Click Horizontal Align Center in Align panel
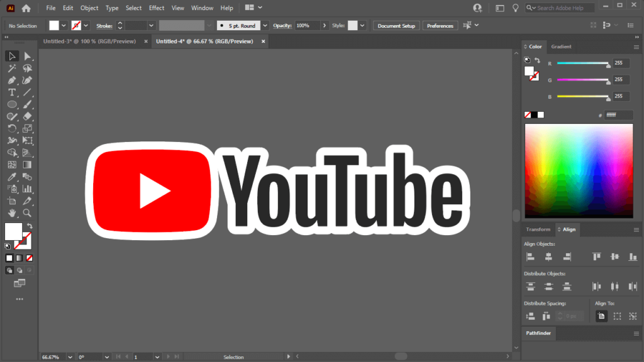The height and width of the screenshot is (362, 644). coord(548,256)
